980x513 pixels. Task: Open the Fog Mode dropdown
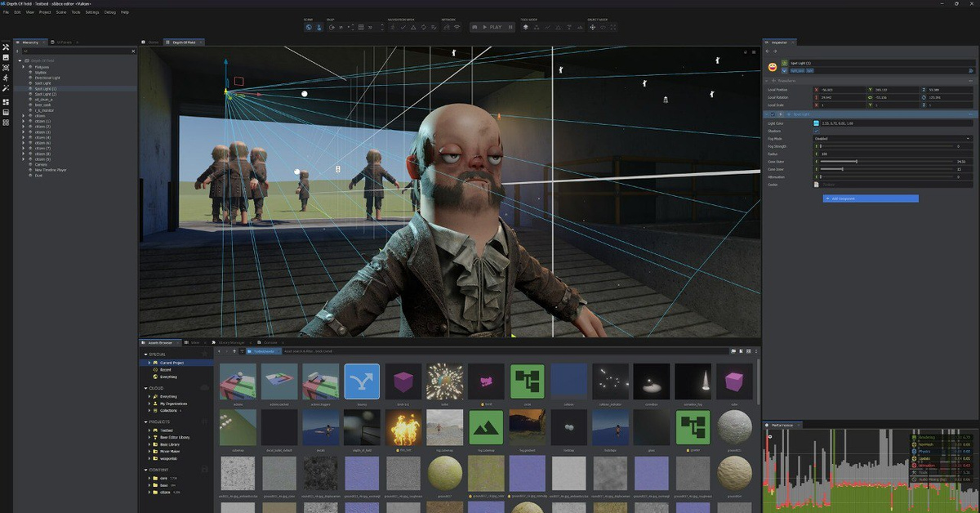coord(893,139)
